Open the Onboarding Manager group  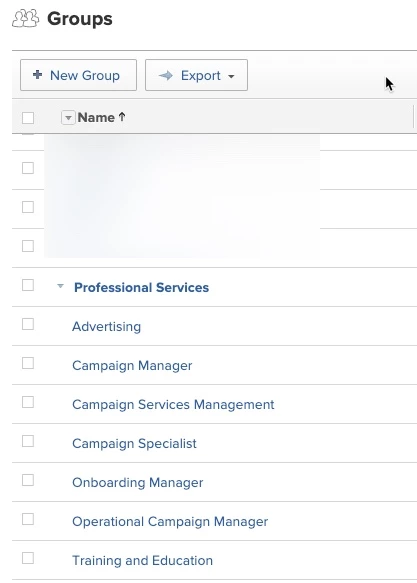(x=138, y=483)
